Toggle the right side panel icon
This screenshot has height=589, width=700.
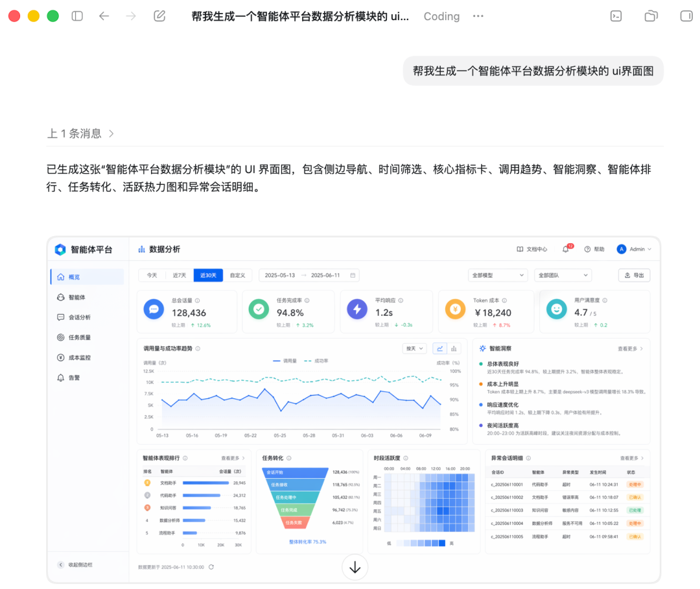(x=686, y=16)
